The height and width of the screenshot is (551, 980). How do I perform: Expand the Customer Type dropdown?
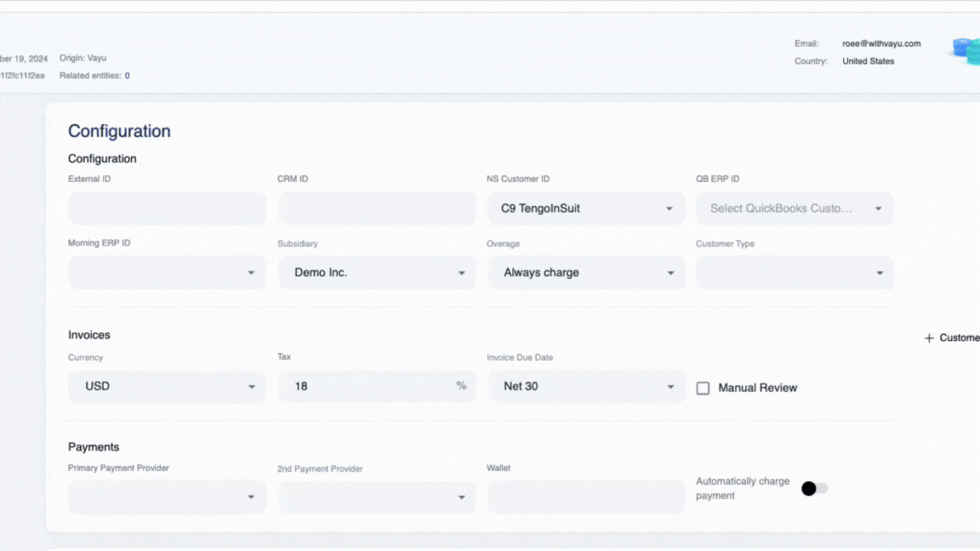pyautogui.click(x=795, y=272)
